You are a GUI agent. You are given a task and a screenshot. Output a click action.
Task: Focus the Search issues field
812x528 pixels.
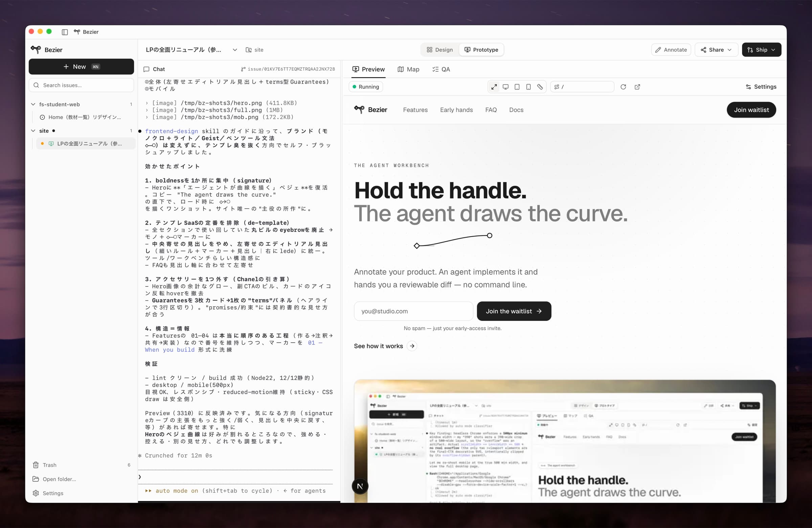81,85
